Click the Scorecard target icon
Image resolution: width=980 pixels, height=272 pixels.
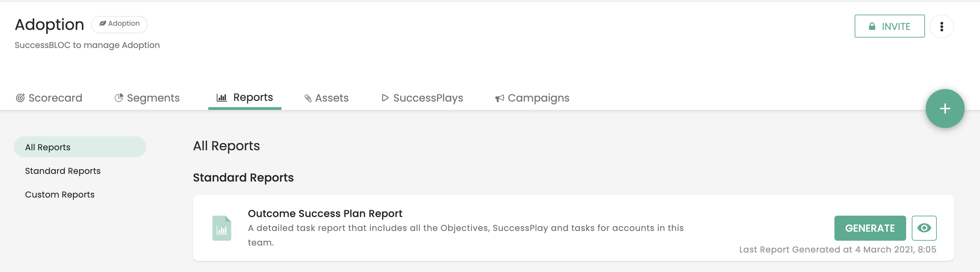click(20, 98)
